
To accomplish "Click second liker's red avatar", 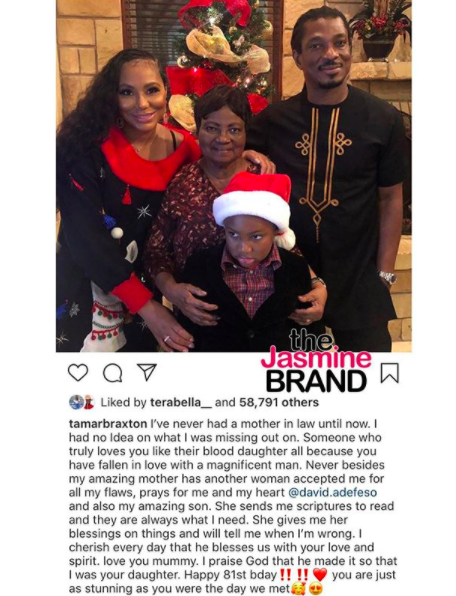I will coord(89,402).
